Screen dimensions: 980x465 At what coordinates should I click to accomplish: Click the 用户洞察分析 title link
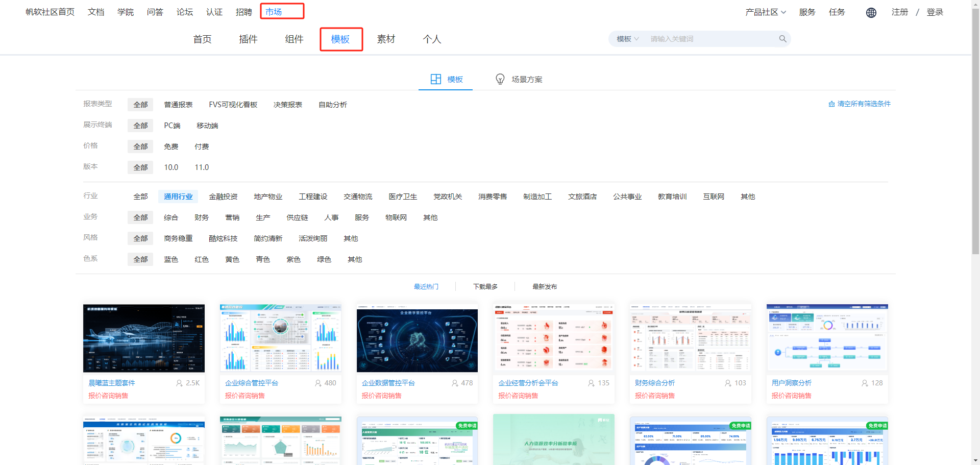pyautogui.click(x=792, y=383)
